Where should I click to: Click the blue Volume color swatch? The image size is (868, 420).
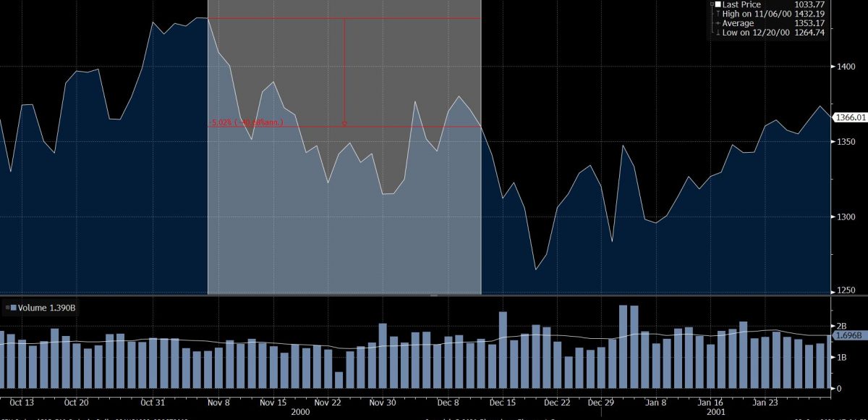[14, 308]
